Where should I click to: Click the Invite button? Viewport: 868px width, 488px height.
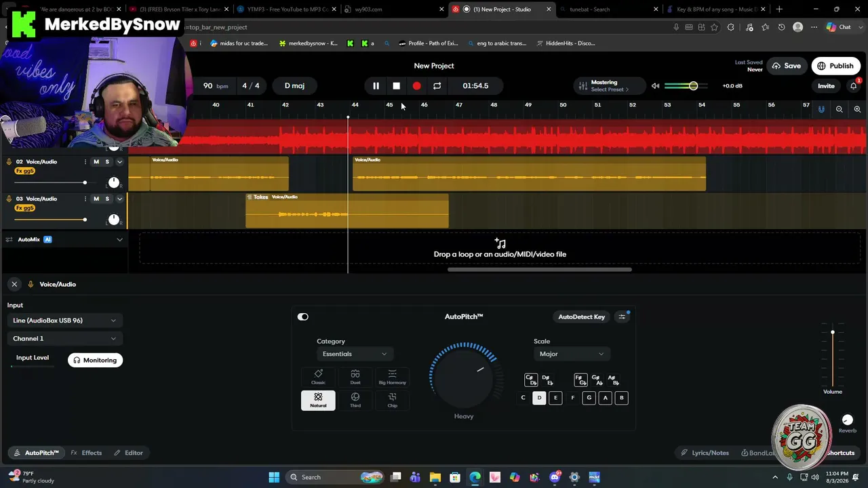tap(826, 86)
